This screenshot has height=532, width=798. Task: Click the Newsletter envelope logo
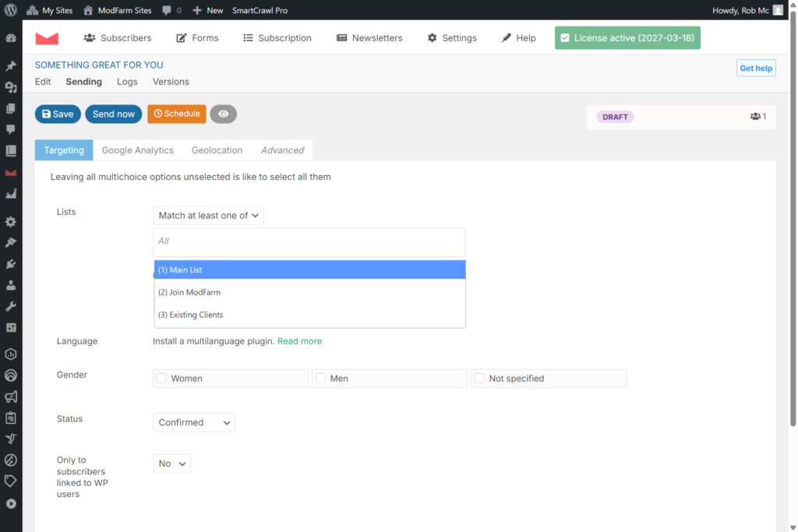point(47,38)
